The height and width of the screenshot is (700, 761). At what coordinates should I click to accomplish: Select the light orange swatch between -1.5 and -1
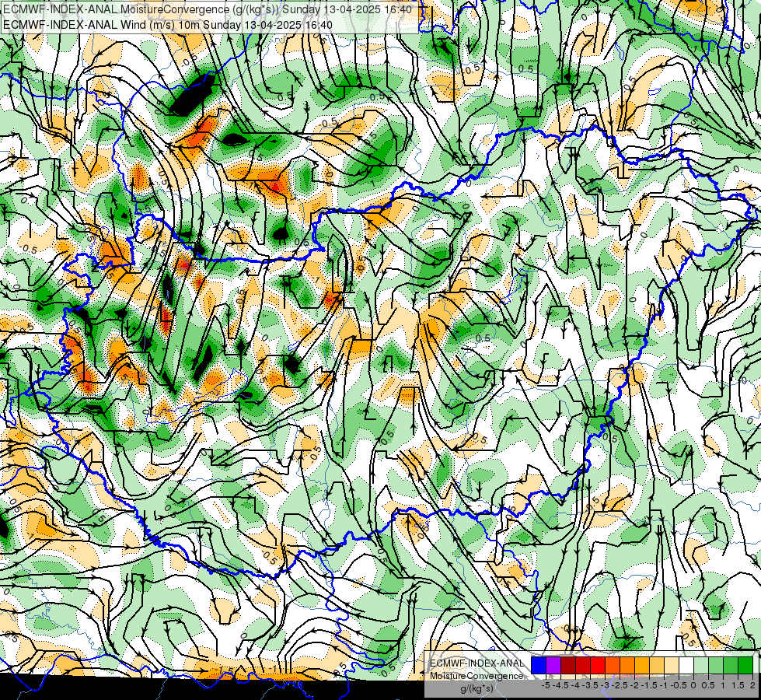[657, 666]
